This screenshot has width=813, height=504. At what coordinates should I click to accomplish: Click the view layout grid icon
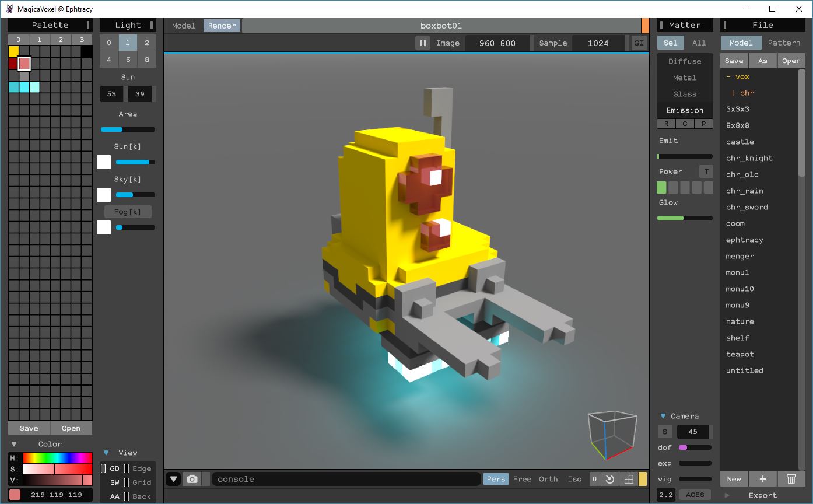click(x=629, y=479)
